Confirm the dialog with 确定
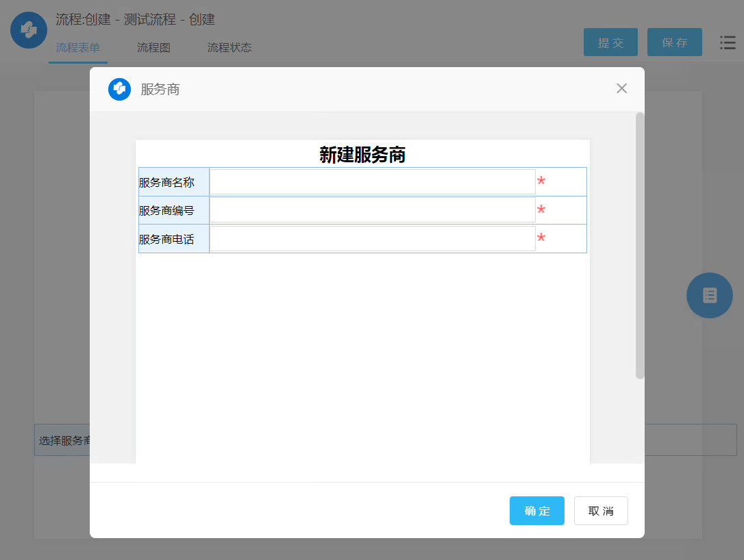This screenshot has height=560, width=744. coord(536,511)
